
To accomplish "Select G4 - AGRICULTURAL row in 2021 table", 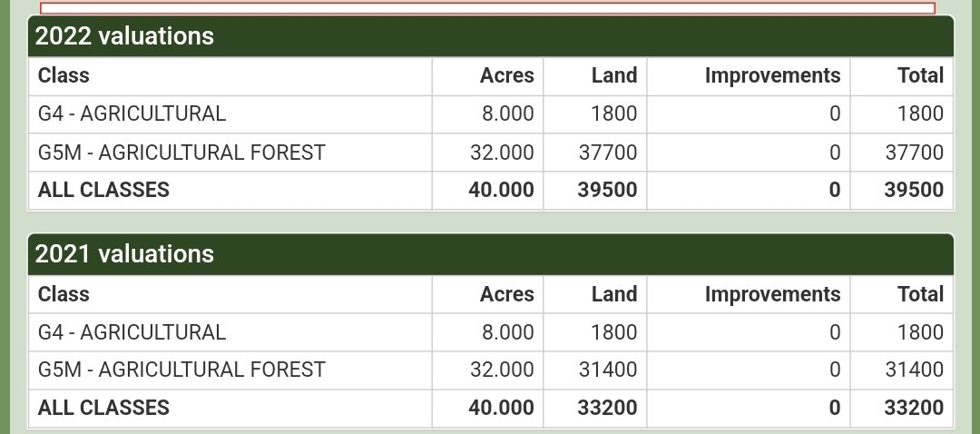I will (491, 332).
